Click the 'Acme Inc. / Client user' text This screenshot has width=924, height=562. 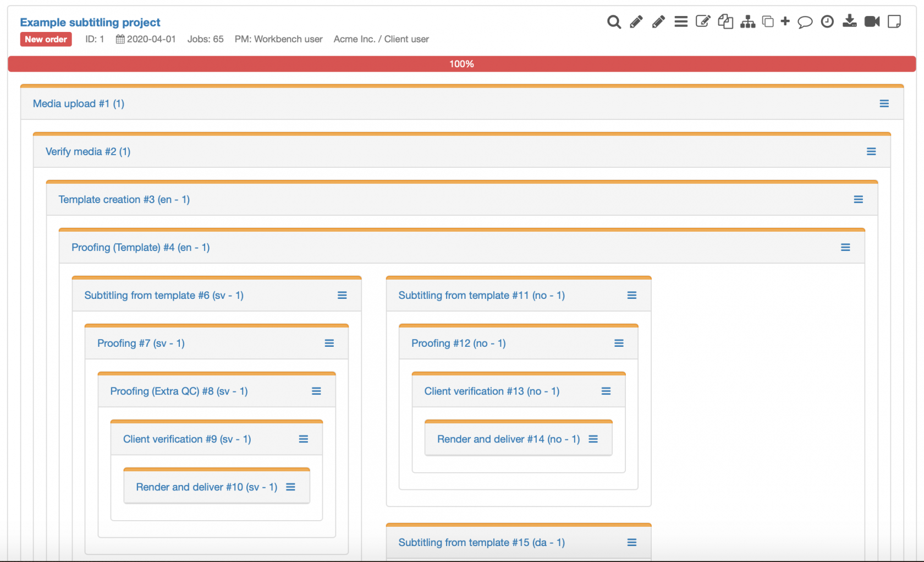coord(381,39)
